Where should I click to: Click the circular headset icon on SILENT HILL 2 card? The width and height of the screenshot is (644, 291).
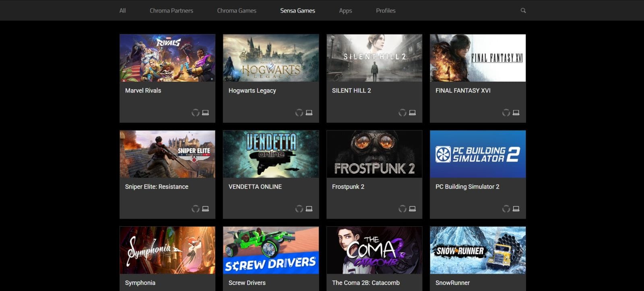[x=402, y=113]
